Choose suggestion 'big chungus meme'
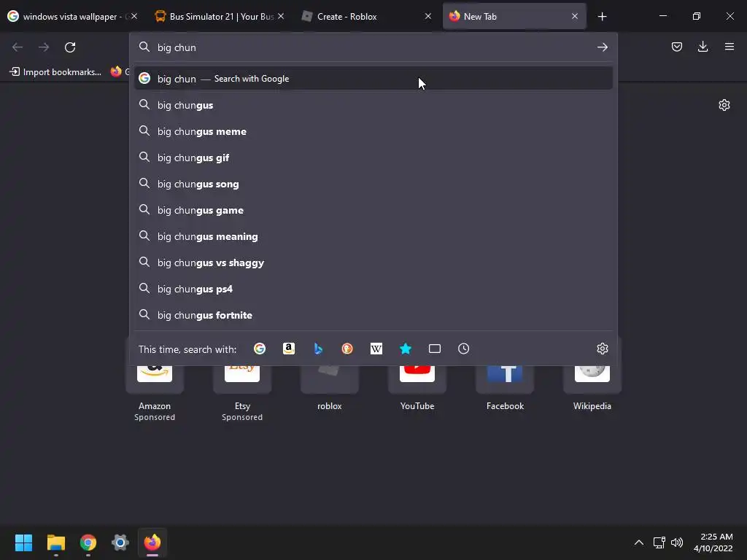Screen dimensions: 747x560 373,131
